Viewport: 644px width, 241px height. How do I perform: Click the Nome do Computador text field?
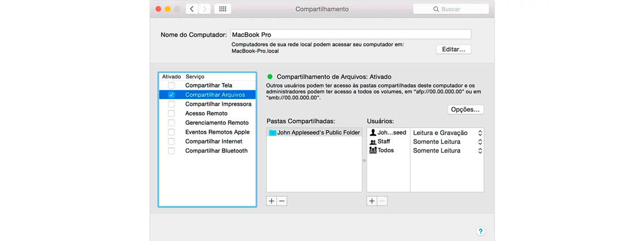pyautogui.click(x=350, y=34)
